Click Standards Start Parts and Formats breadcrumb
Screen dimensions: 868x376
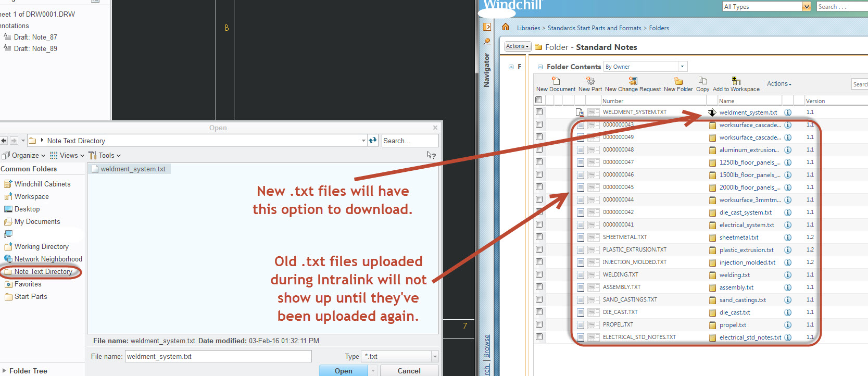point(595,28)
